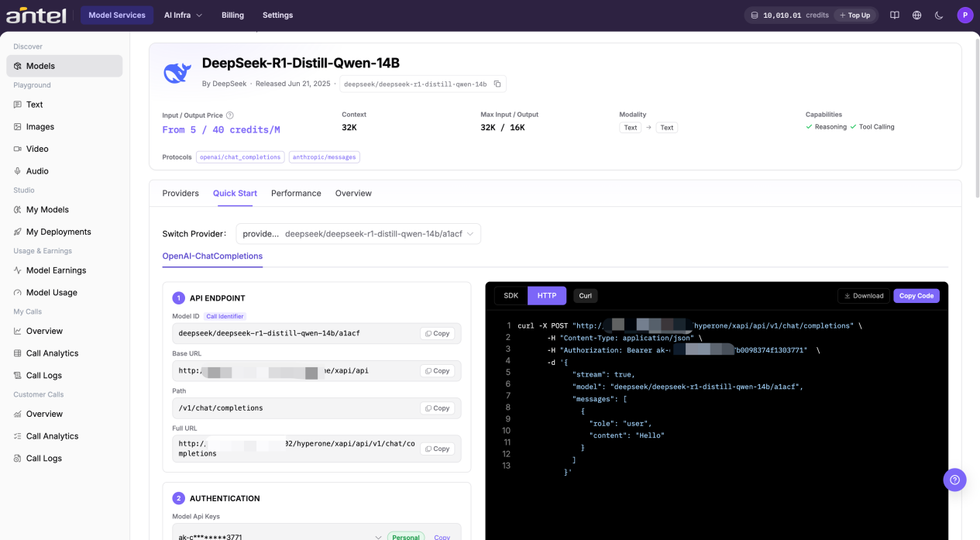
Task: Copy the Path value
Action: (437, 408)
